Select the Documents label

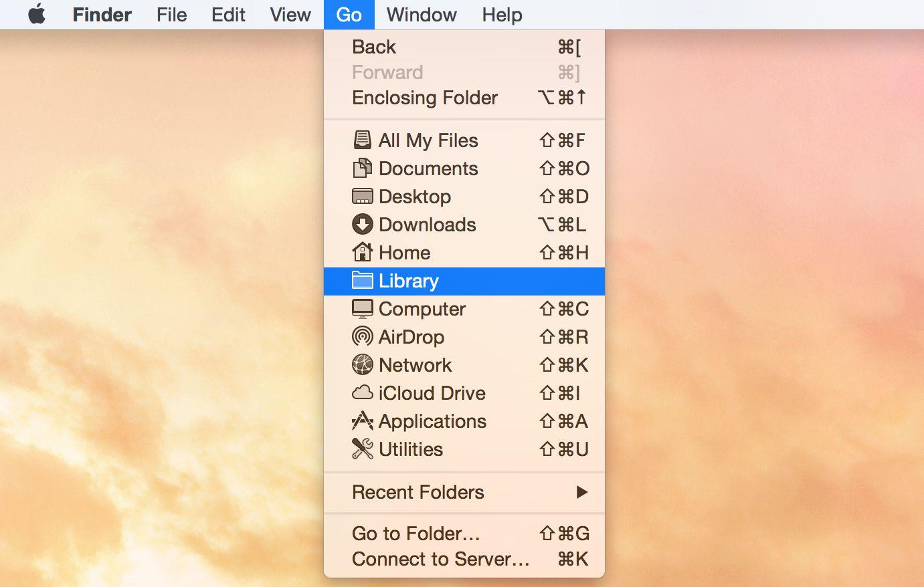coord(428,168)
